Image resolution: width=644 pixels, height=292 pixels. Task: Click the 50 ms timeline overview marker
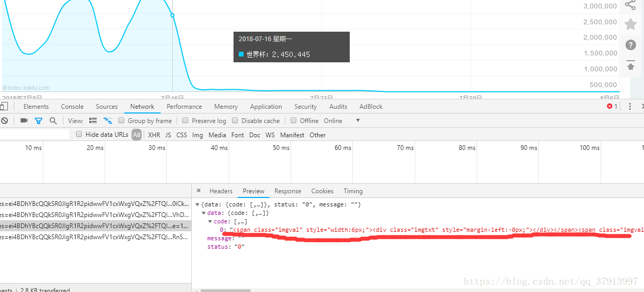point(281,148)
